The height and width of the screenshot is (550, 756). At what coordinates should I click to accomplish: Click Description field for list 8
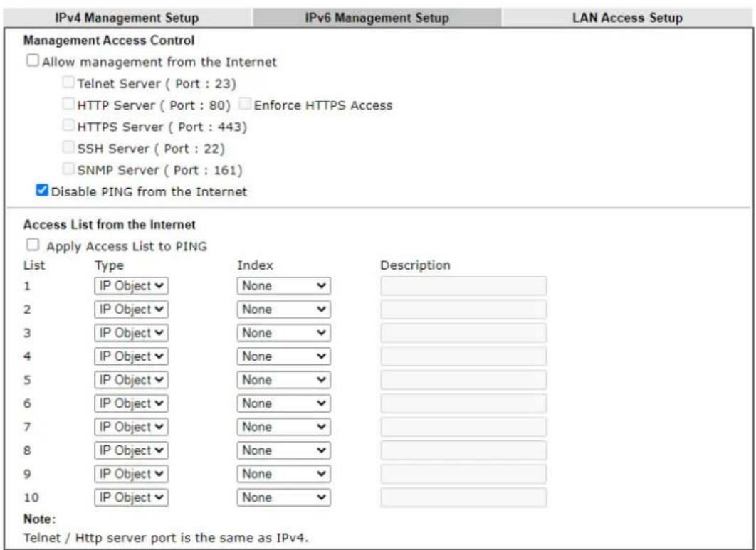(x=463, y=450)
